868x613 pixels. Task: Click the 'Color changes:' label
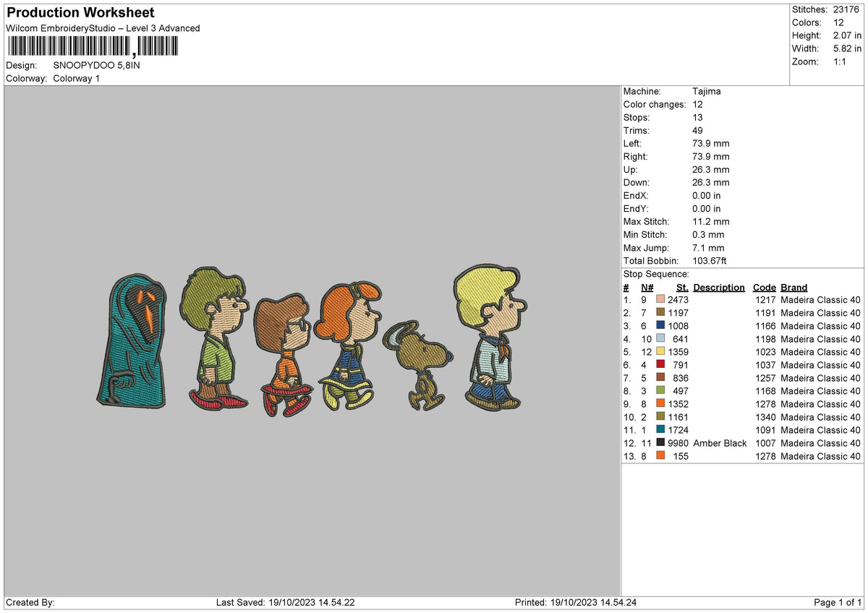(x=655, y=104)
